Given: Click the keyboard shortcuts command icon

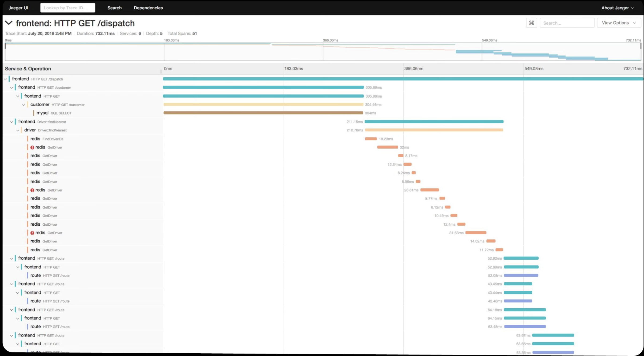Looking at the screenshot, I should coord(531,23).
